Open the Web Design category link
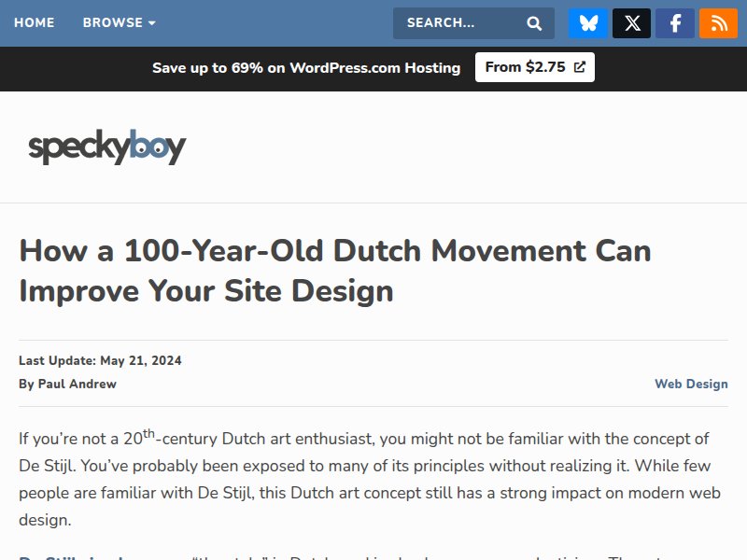The width and height of the screenshot is (747, 560). click(x=690, y=384)
